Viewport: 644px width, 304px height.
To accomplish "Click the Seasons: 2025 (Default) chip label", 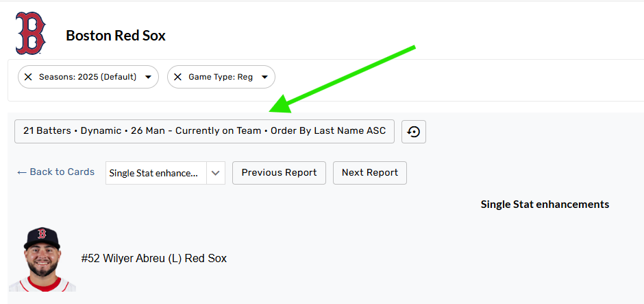I will (x=88, y=77).
